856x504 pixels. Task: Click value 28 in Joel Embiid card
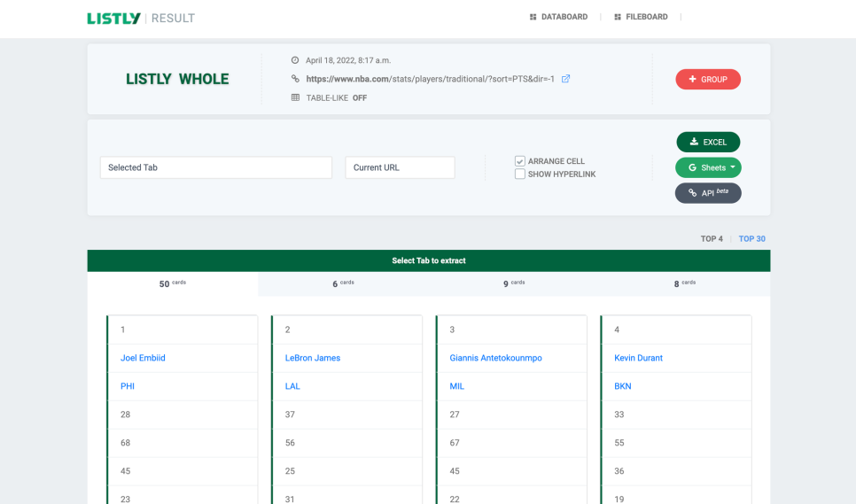click(125, 415)
